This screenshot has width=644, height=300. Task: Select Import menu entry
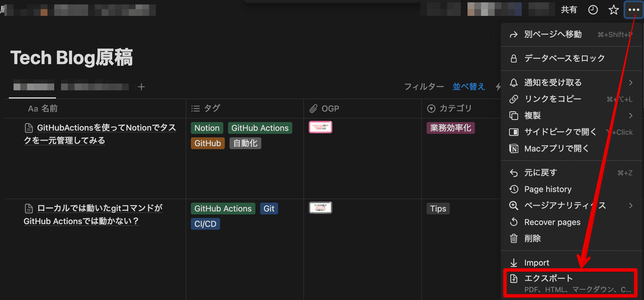click(571, 263)
